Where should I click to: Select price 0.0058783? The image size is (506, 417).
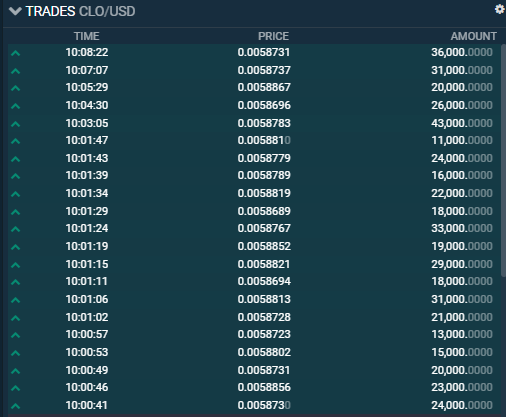pos(264,123)
